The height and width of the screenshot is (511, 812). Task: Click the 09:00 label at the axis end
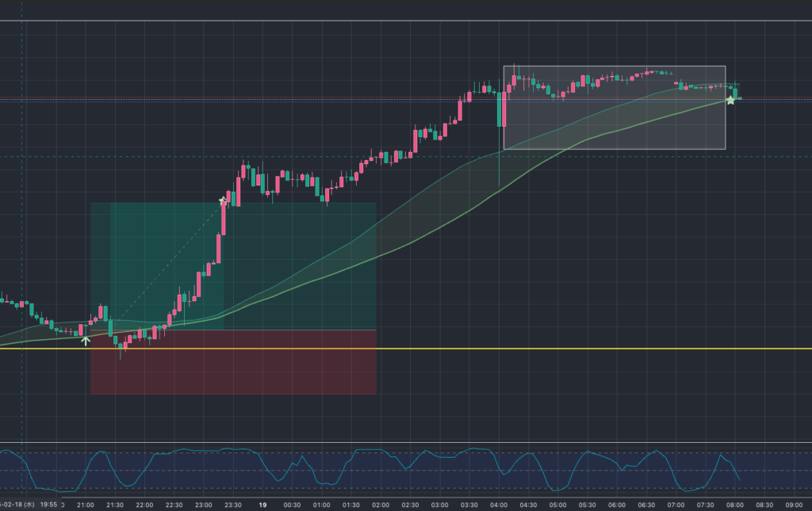pos(793,504)
